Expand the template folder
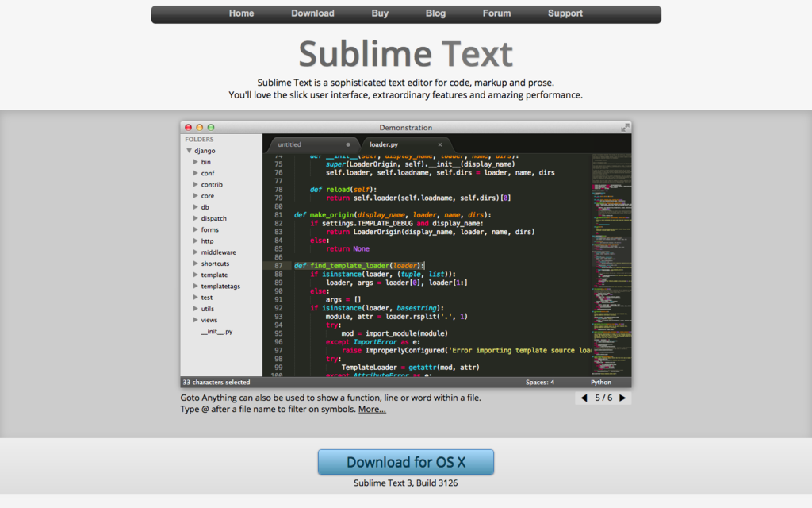Viewport: 812px width, 508px height. click(x=195, y=275)
